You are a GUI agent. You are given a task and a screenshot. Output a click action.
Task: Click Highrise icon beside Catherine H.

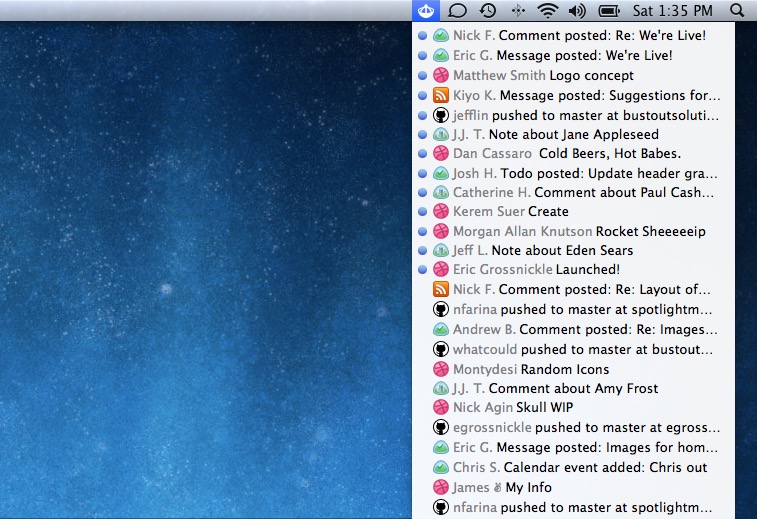point(440,192)
